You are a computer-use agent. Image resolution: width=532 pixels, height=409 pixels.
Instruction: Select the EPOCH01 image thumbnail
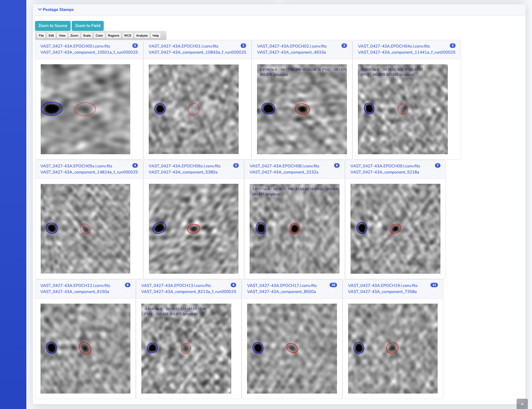coord(194,109)
